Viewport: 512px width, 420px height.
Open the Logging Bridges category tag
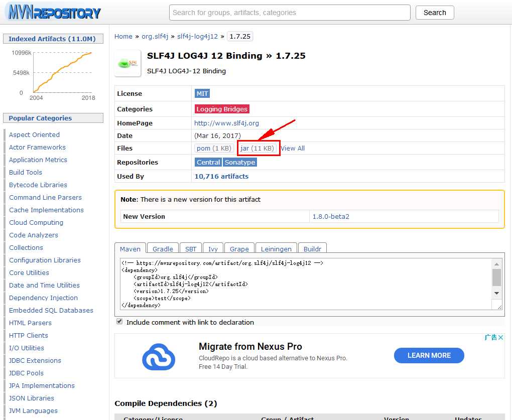coord(222,109)
